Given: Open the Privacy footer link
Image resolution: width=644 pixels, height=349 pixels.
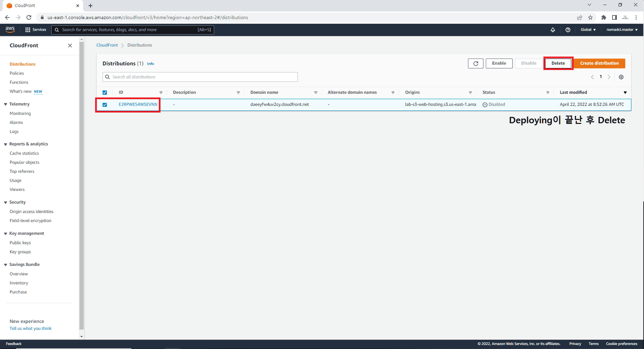Looking at the screenshot, I should pyautogui.click(x=575, y=344).
